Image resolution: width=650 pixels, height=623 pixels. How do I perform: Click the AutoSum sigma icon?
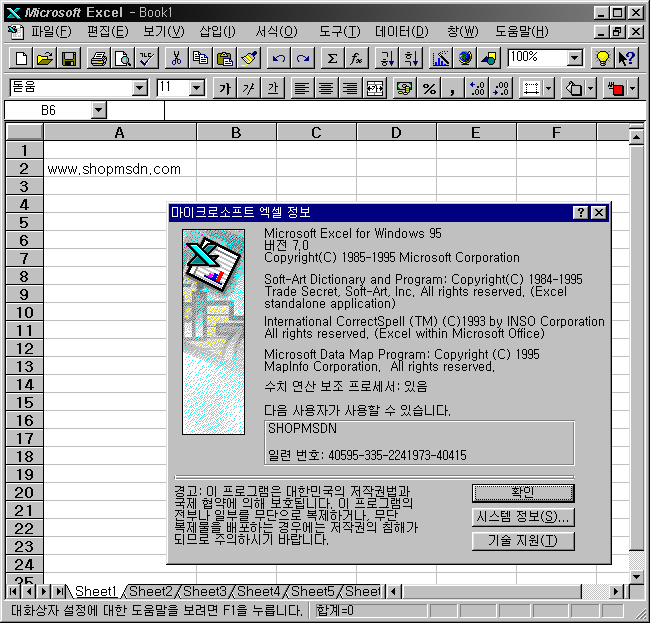point(332,58)
